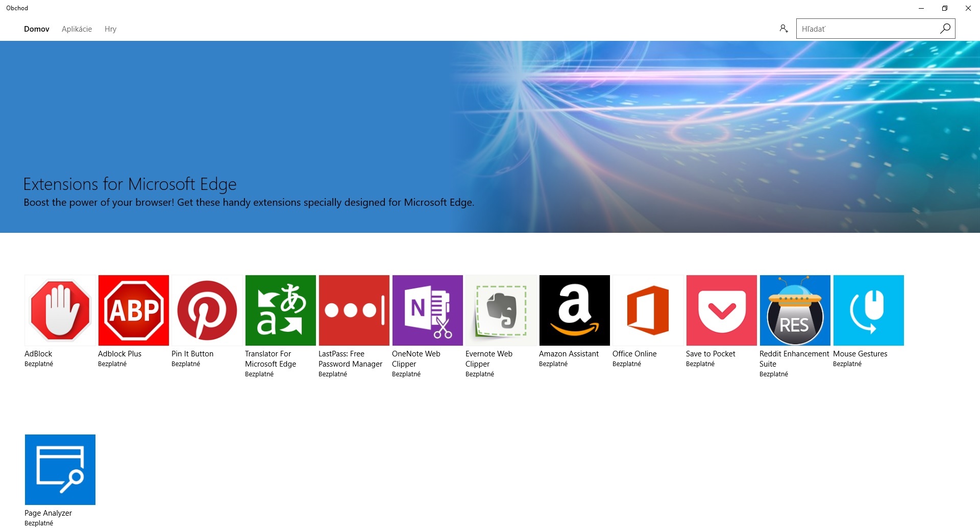Go to the Domov tab
This screenshot has height=531, width=980.
37,29
